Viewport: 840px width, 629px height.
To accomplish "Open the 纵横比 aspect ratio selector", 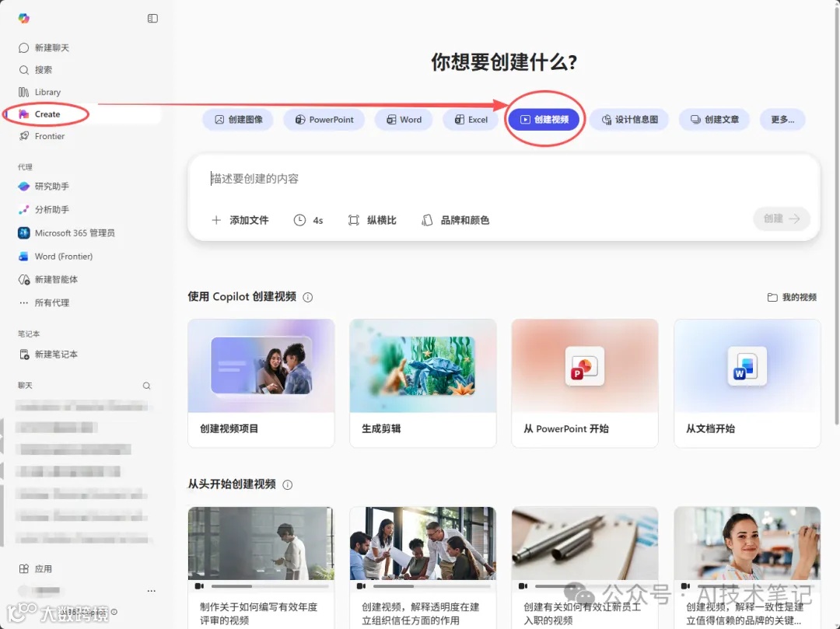I will click(373, 220).
